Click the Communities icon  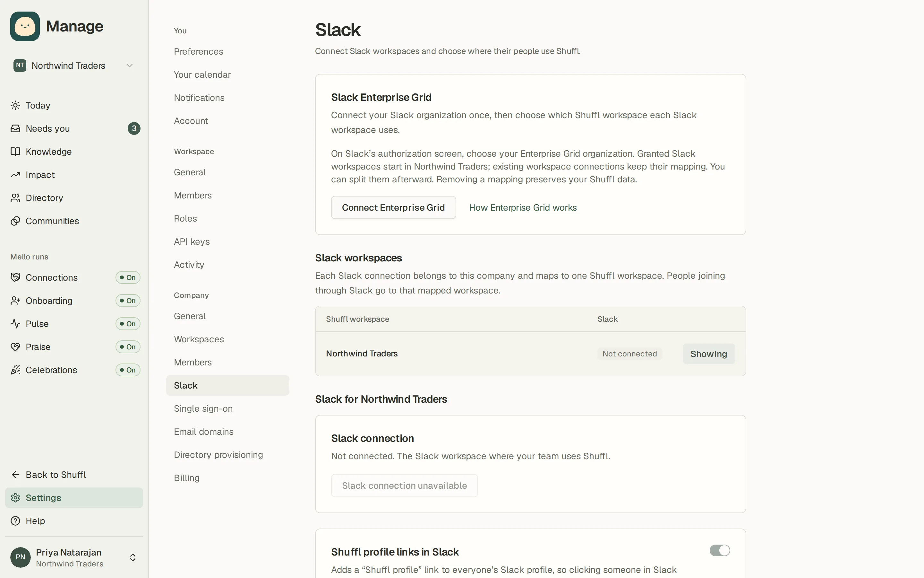pyautogui.click(x=15, y=221)
